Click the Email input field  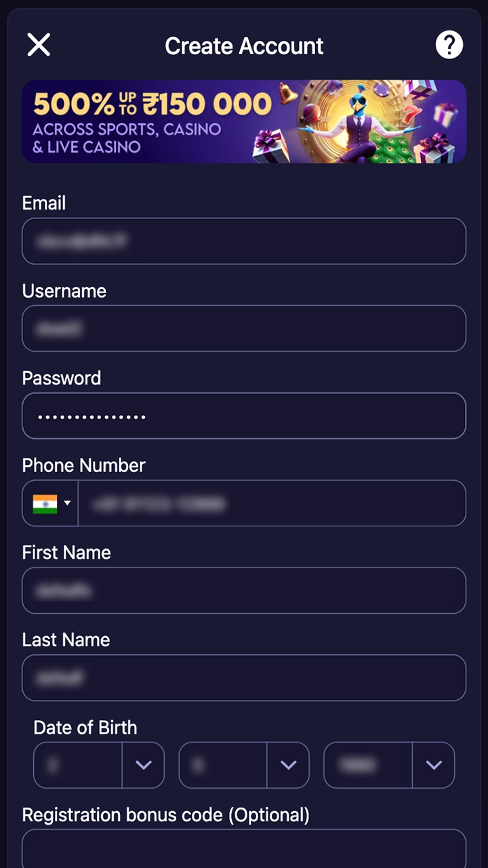click(244, 241)
